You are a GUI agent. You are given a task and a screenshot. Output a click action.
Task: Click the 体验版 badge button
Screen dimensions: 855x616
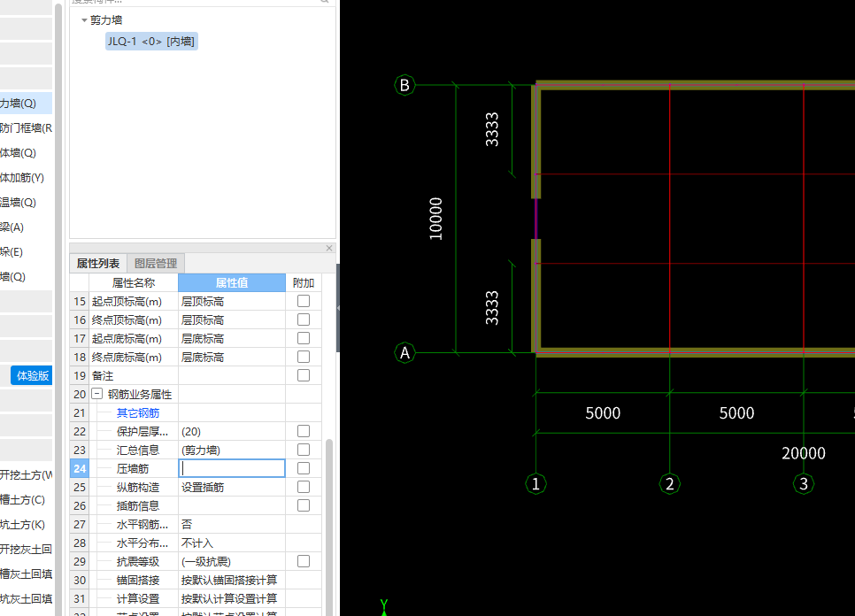(32, 375)
